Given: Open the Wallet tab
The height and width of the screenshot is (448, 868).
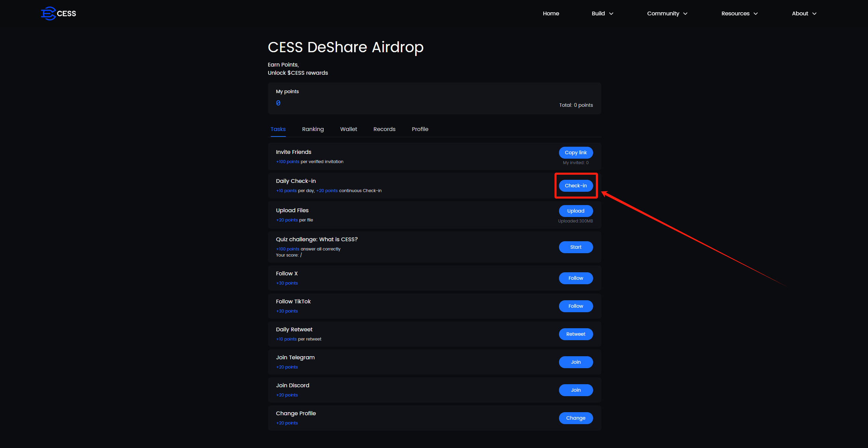Looking at the screenshot, I should [x=349, y=129].
